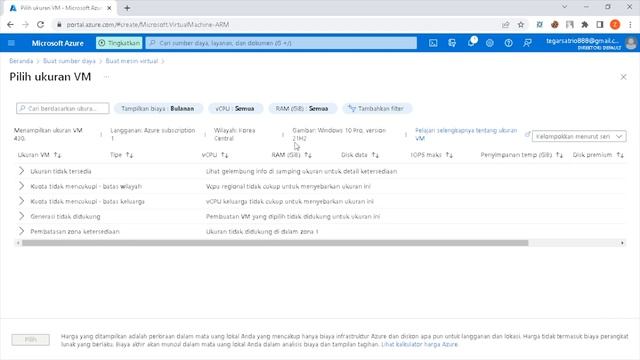This screenshot has height=360, width=640.
Task: Open portal settings gear
Action: point(490,43)
